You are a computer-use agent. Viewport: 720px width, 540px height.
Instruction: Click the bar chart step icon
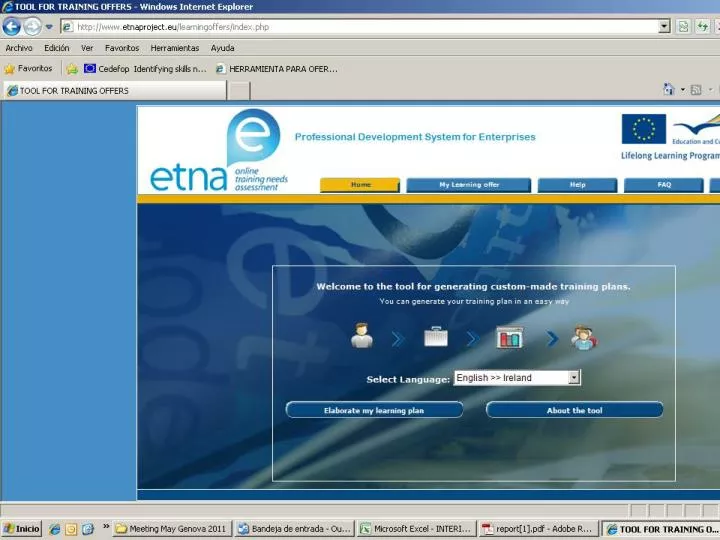(509, 338)
